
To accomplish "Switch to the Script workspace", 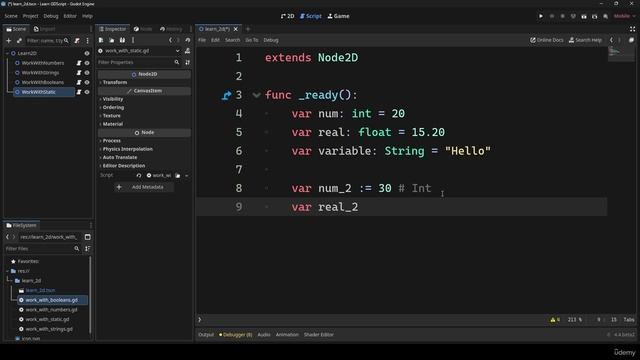I will coord(311,16).
